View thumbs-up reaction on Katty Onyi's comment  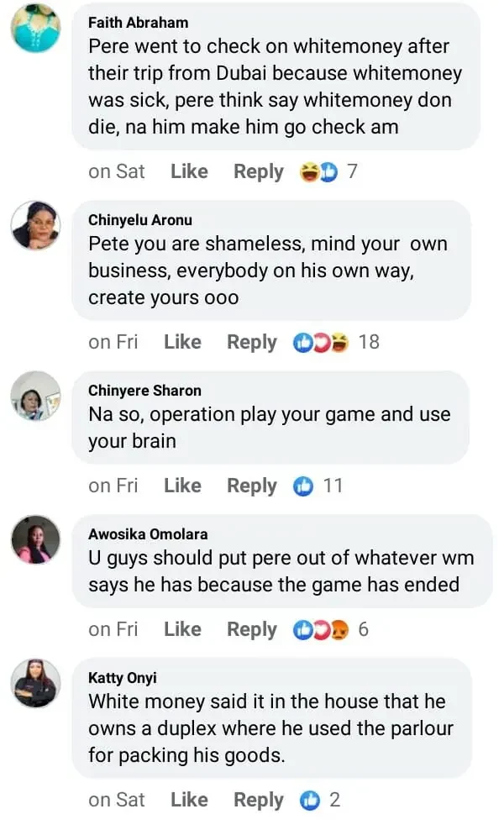(x=309, y=801)
